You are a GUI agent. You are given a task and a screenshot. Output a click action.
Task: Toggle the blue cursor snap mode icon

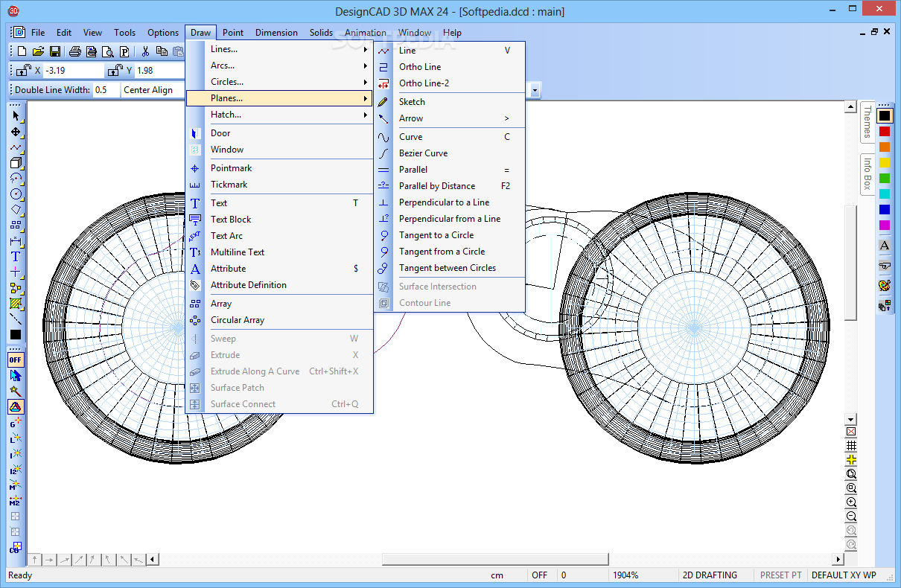coord(16,375)
